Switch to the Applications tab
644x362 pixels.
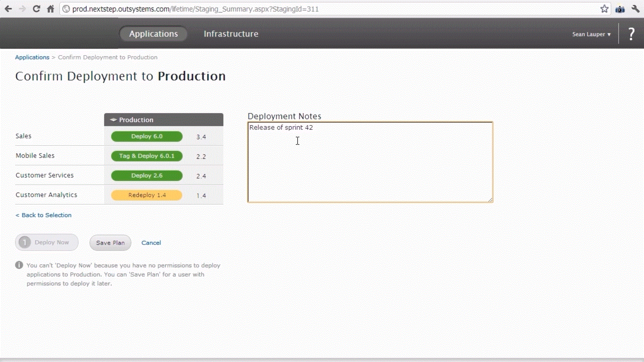point(153,34)
